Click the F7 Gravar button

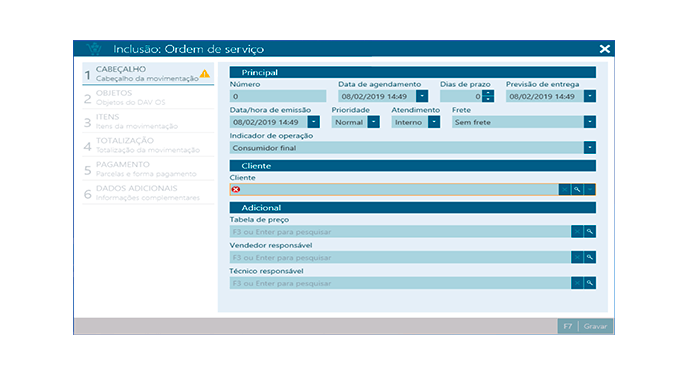click(585, 326)
